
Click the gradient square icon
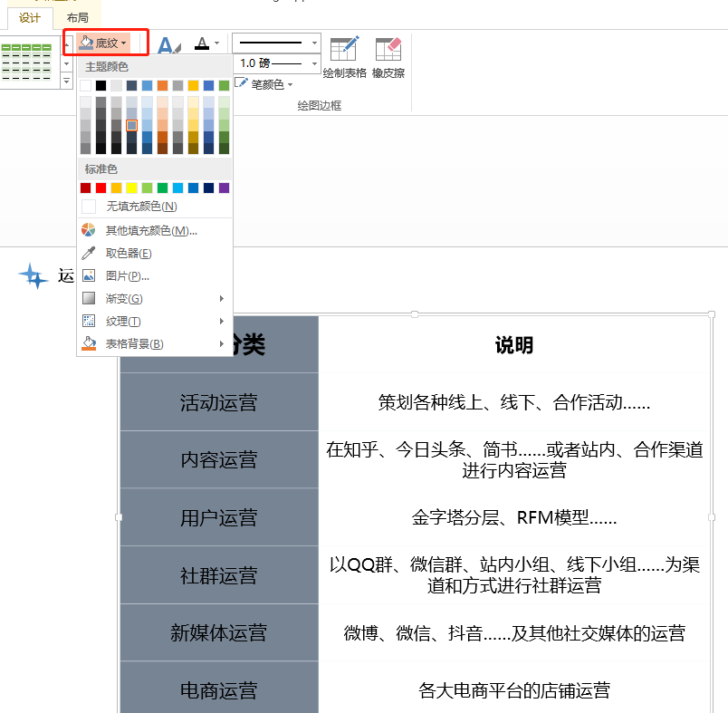pos(88,298)
